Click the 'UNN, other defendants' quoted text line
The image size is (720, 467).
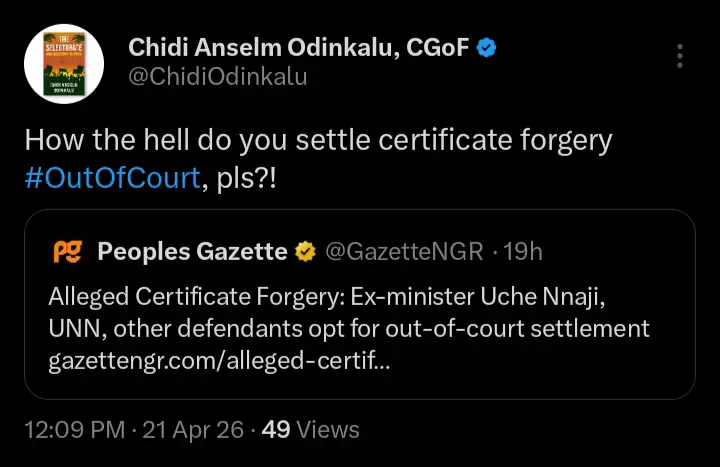[x=349, y=329]
